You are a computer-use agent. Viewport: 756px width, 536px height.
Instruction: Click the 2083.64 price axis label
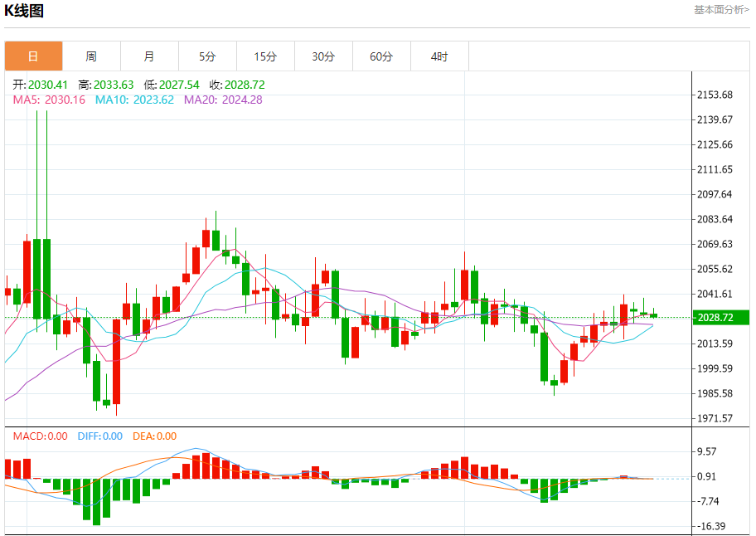tap(715, 220)
